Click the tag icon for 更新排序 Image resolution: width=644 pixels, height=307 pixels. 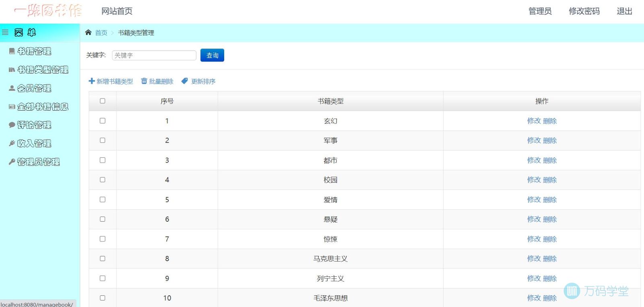tap(185, 81)
